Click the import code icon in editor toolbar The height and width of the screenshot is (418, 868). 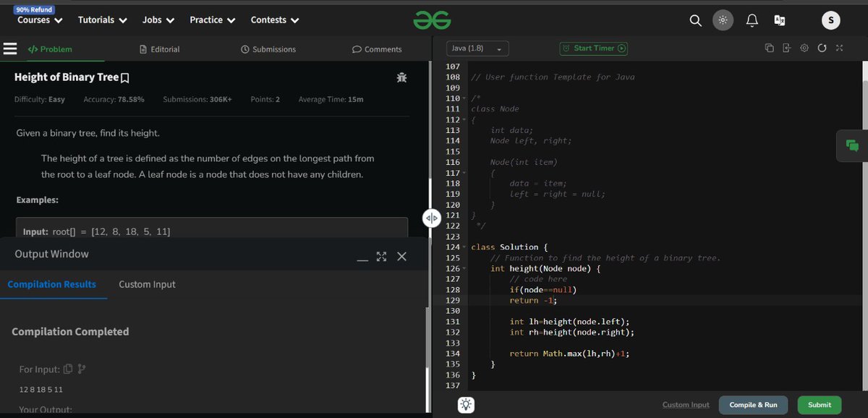tap(786, 48)
